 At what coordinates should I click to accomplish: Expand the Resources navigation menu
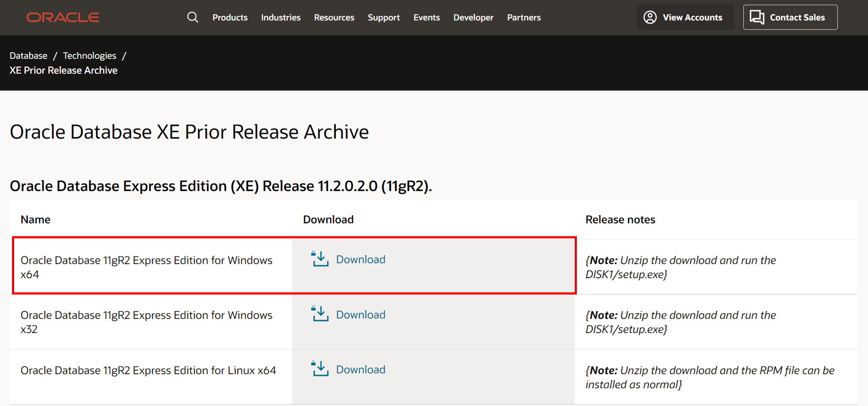(334, 17)
